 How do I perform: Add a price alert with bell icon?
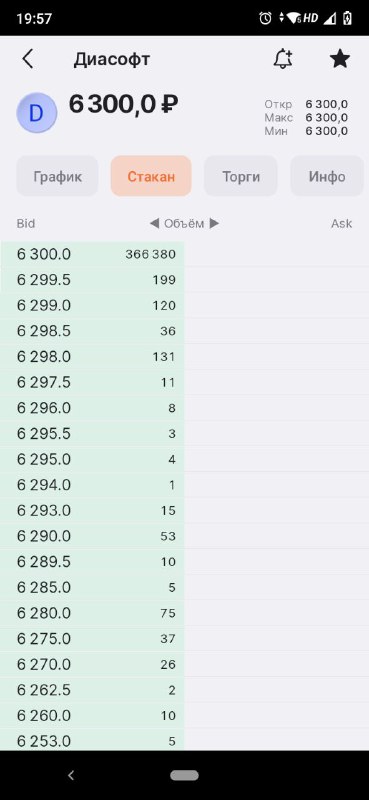point(283,59)
